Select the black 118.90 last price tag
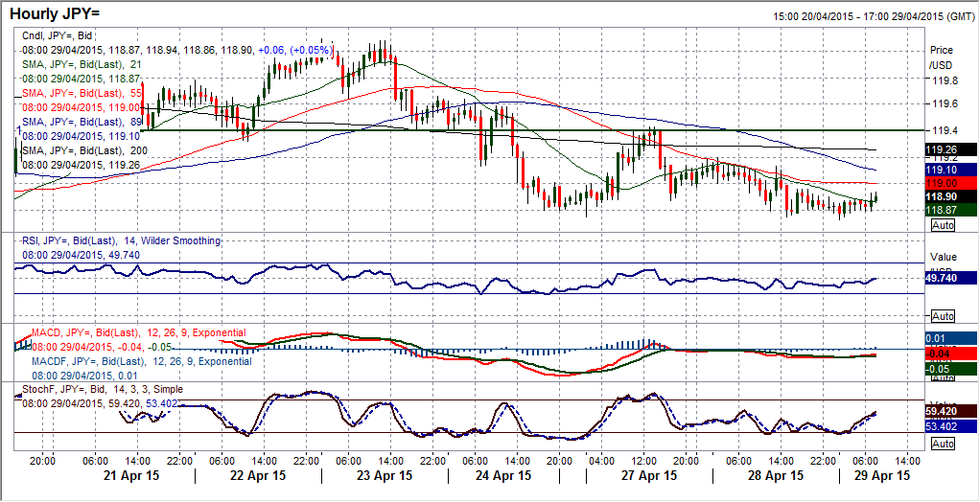 pos(950,196)
